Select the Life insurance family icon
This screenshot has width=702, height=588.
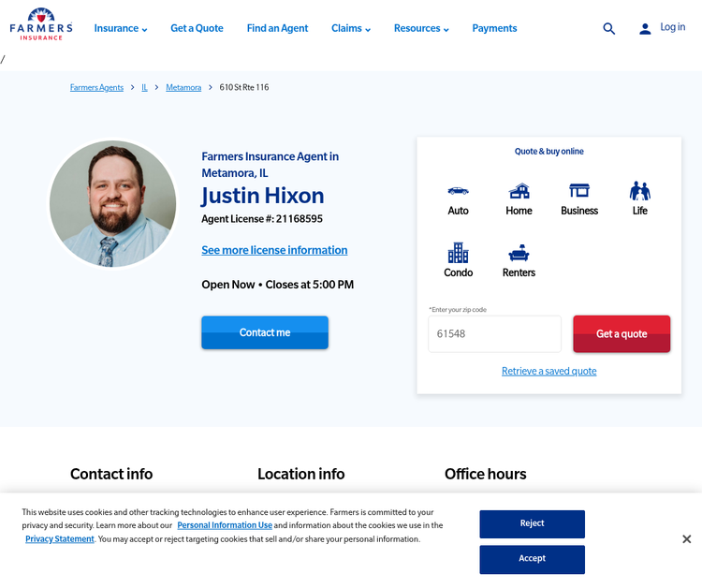click(639, 191)
